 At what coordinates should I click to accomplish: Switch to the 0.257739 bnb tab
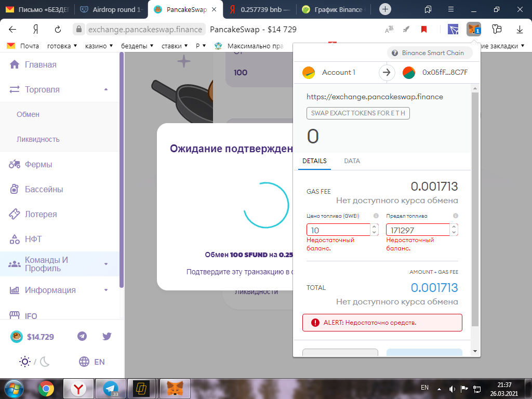260,9
